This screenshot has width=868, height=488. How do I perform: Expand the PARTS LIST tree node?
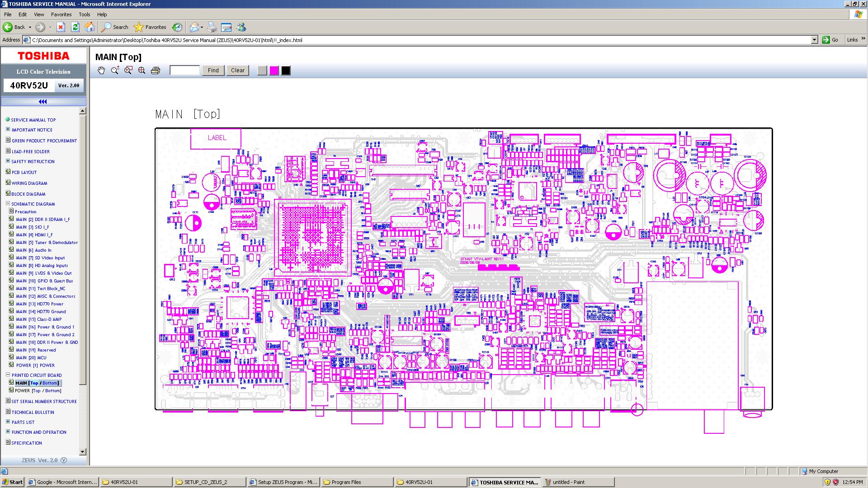click(x=8, y=422)
